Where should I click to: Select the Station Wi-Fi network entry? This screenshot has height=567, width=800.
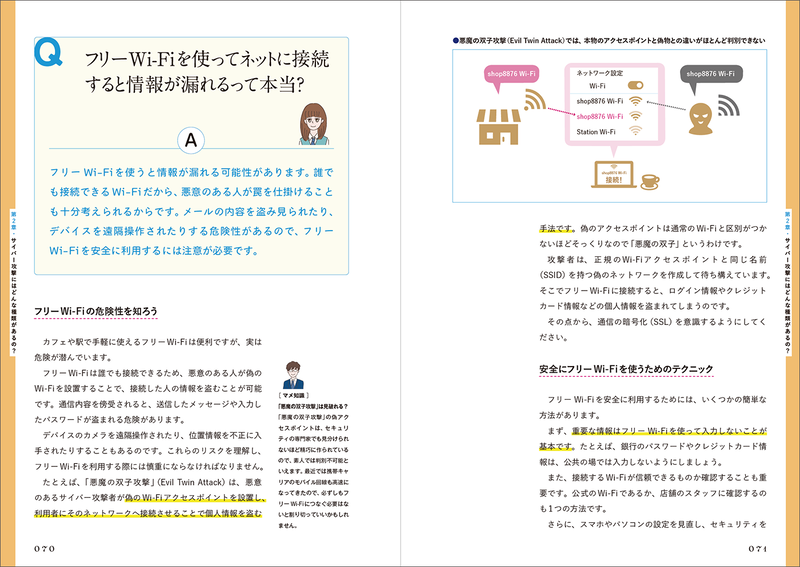coord(596,132)
